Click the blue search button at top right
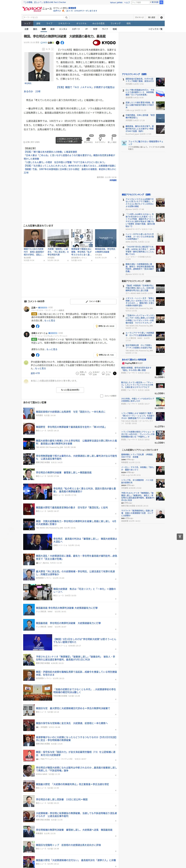Image resolution: width=186 pixels, height=868 pixels. (x=161, y=2)
